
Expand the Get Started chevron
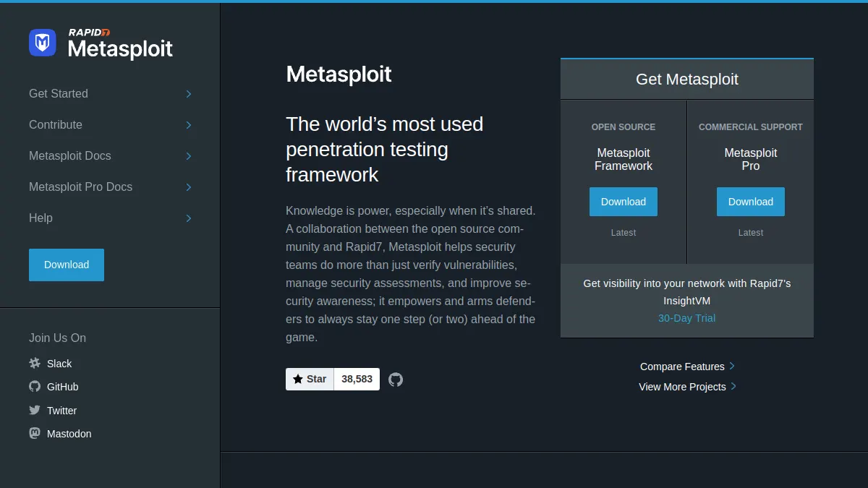[189, 94]
